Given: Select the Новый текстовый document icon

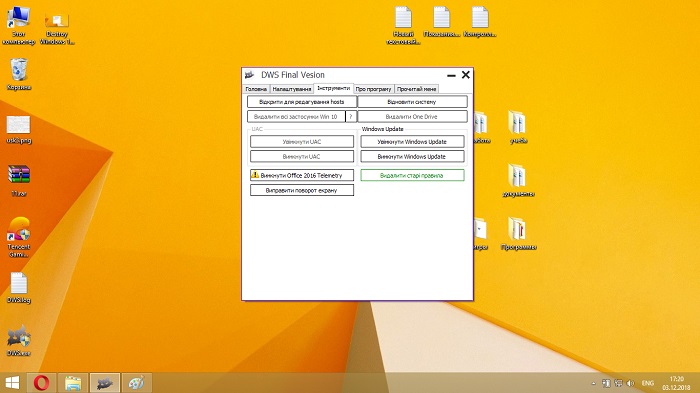Looking at the screenshot, I should pos(403,25).
